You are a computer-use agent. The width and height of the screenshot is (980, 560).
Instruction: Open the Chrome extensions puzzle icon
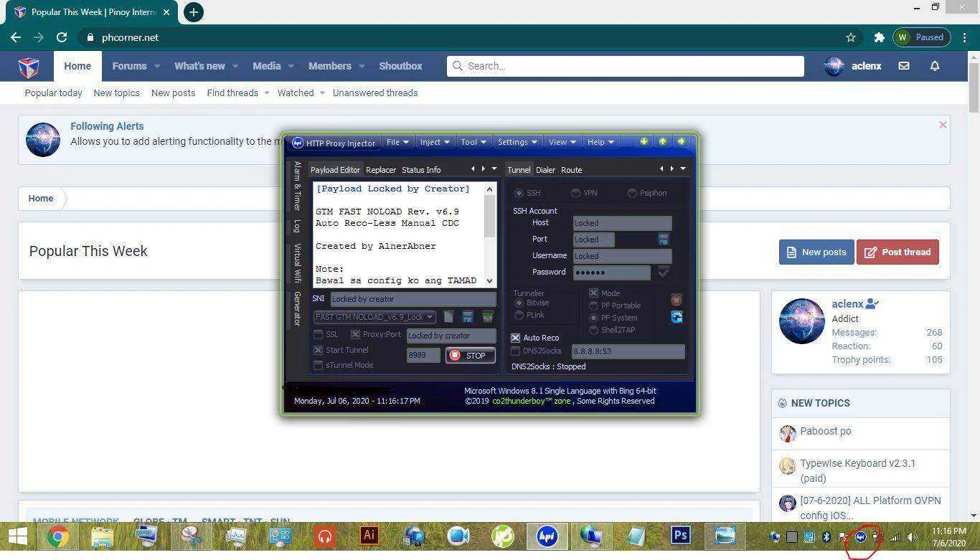[x=879, y=37]
